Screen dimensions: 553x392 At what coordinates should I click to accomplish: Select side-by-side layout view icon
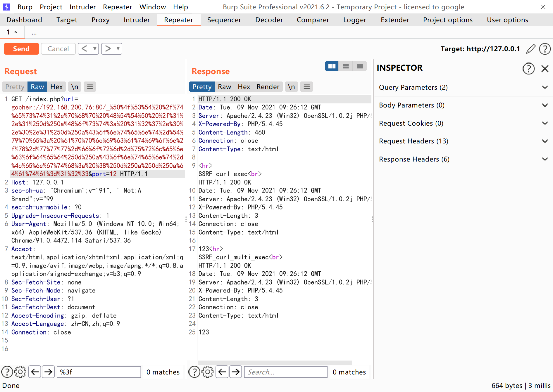point(332,66)
